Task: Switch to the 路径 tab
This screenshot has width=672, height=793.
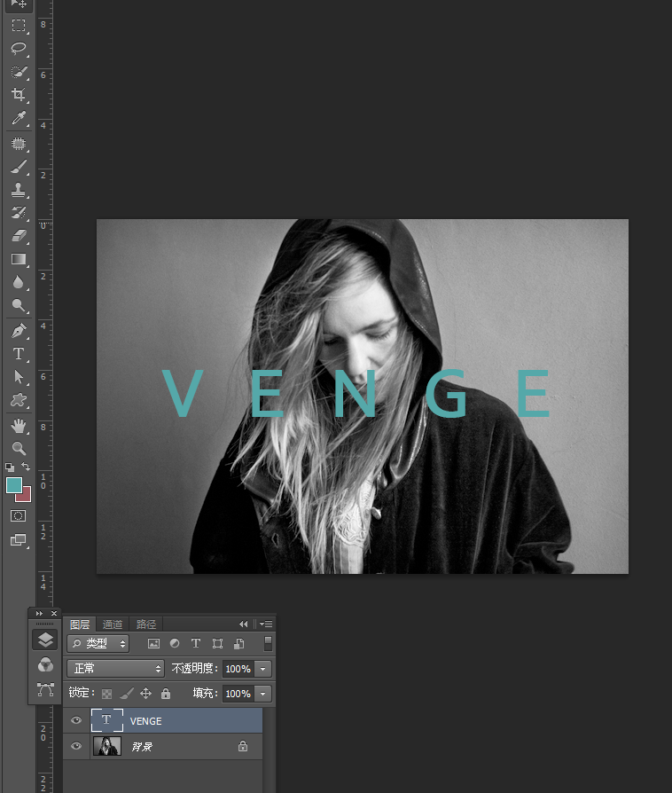Action: point(146,624)
